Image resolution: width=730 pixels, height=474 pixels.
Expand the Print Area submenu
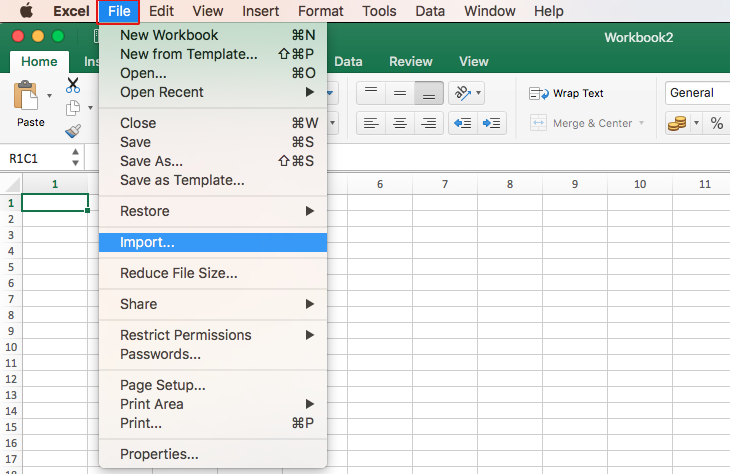point(213,404)
